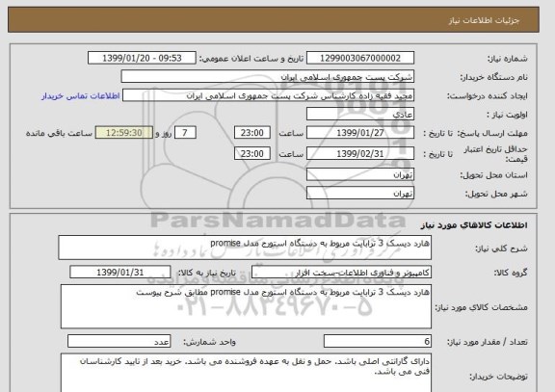This screenshot has width=555, height=392.
Task: Click label تعداد / مقدار مورد نیاز
Action: point(488,342)
